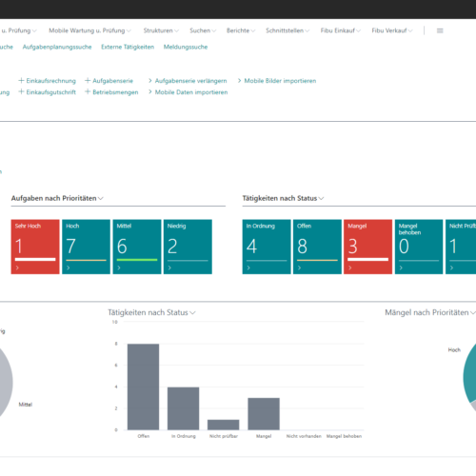Open the Fibu Einkauf menu

[x=341, y=30]
